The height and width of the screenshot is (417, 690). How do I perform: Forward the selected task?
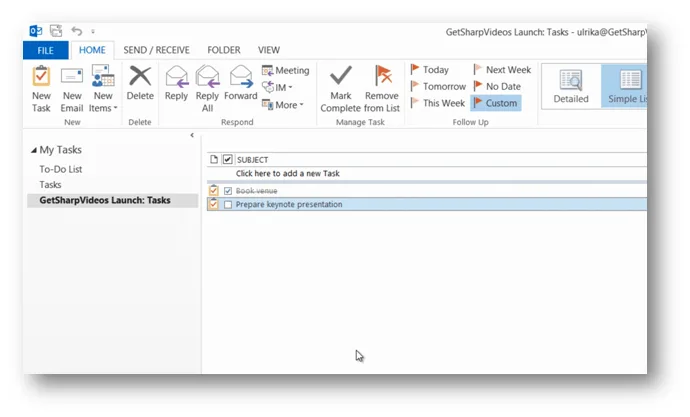click(x=241, y=84)
